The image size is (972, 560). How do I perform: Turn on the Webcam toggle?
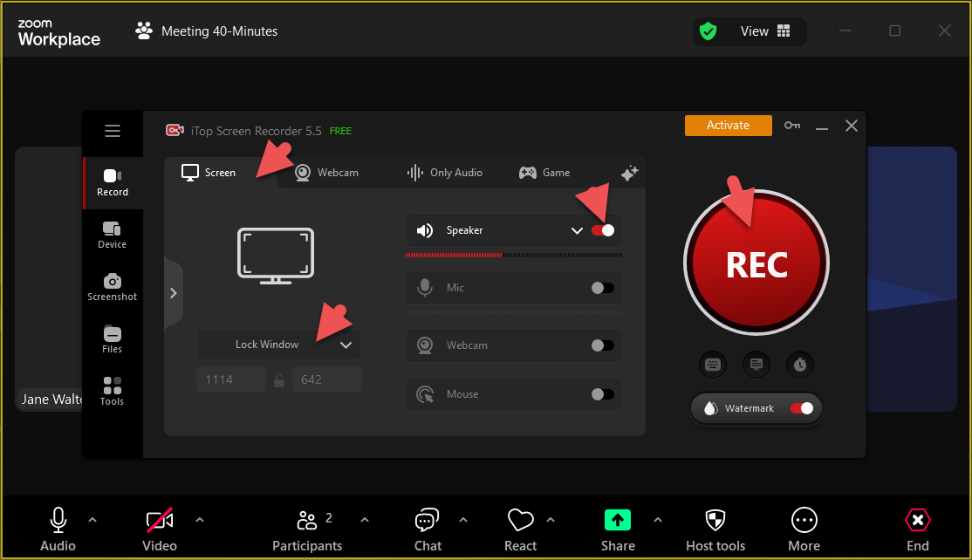click(602, 345)
